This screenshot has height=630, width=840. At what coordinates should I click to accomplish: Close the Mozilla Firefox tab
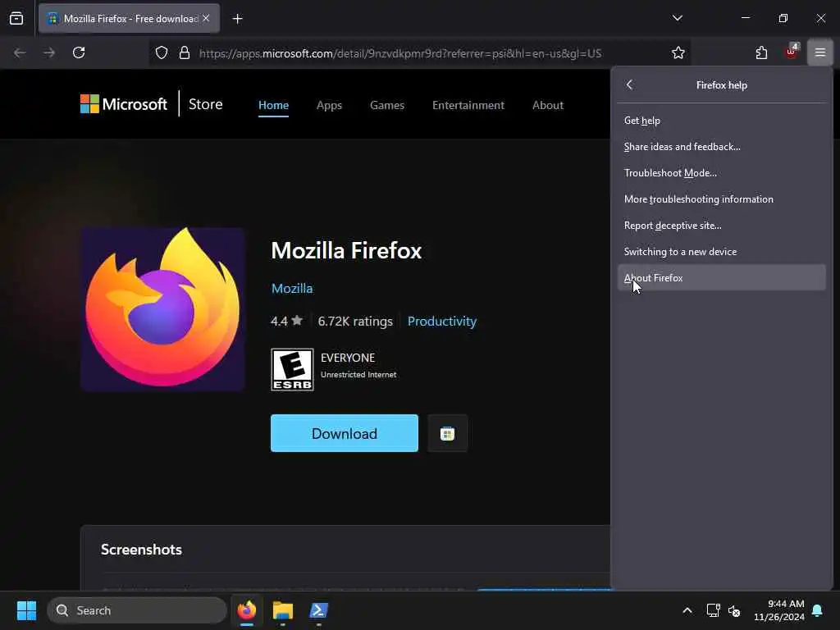206,18
